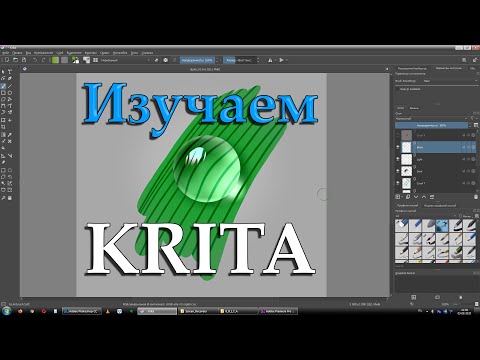Switch to Adobe Photoshop CC taskbar button

(82, 311)
